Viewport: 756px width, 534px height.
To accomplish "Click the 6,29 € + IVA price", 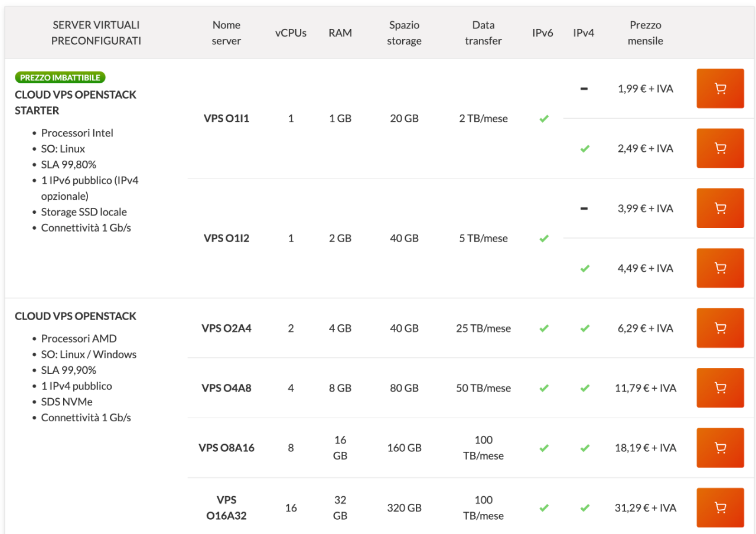I will click(645, 328).
